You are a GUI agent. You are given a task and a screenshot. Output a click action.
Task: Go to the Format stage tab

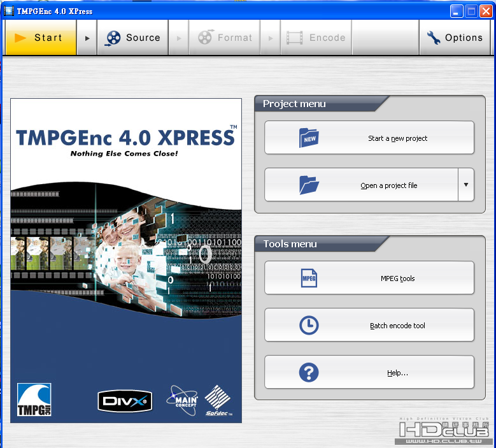tap(225, 38)
